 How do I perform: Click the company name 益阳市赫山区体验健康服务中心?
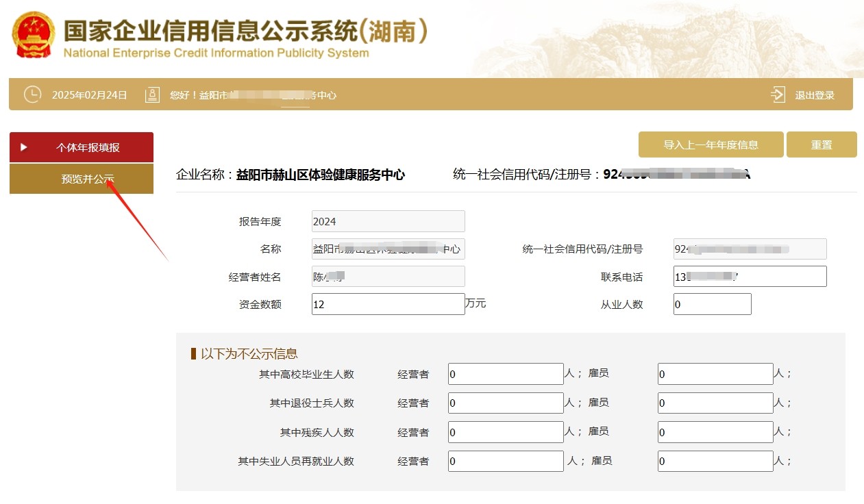[321, 175]
